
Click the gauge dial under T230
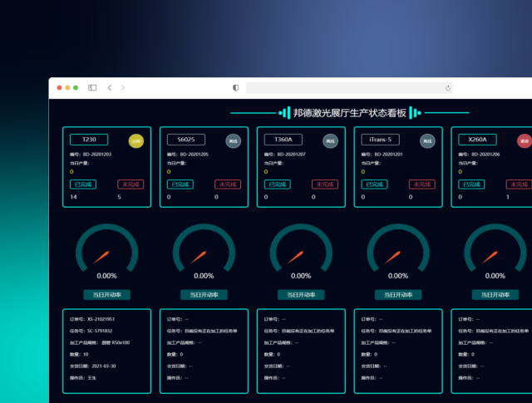click(x=107, y=248)
